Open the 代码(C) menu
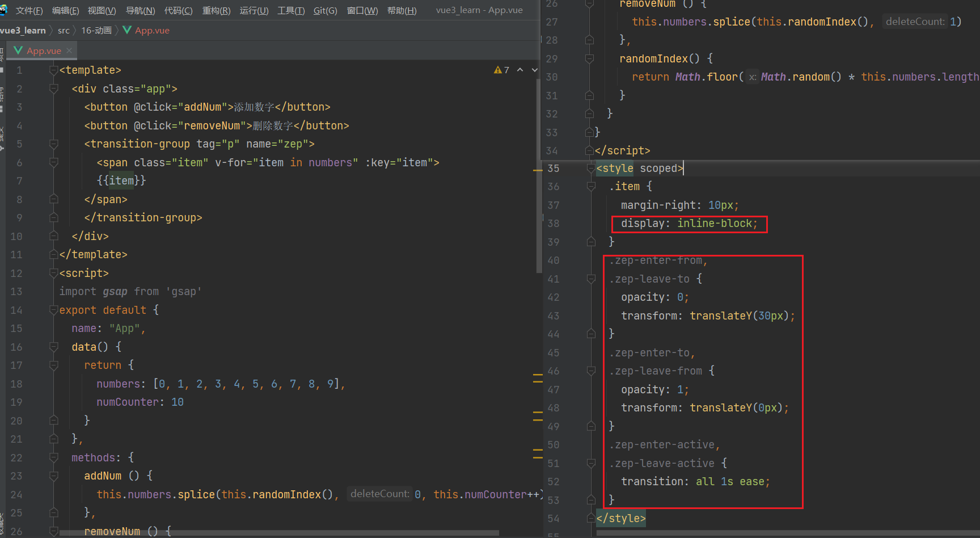980x538 pixels. click(178, 10)
